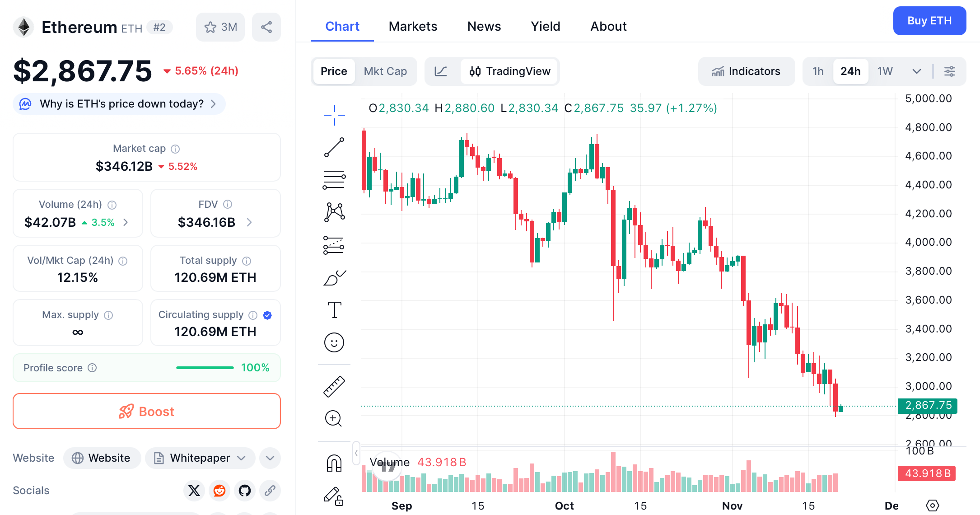Switch timeframe to 1W candles
This screenshot has height=515, width=980.
pyautogui.click(x=884, y=71)
